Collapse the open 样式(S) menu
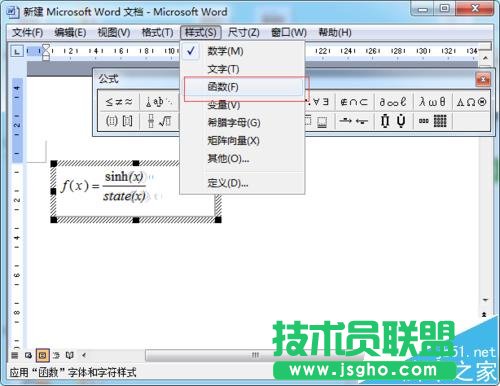Image resolution: width=500 pixels, height=386 pixels. pos(201,33)
